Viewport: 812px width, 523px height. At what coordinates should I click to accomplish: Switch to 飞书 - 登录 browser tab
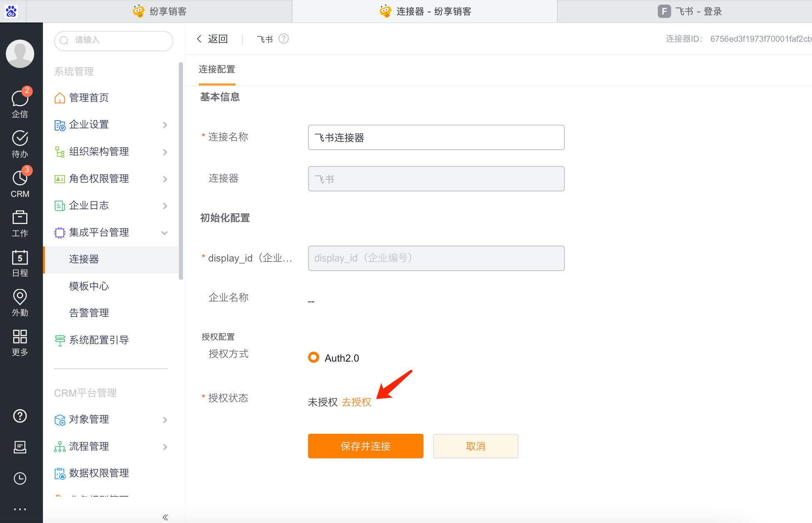click(x=684, y=11)
